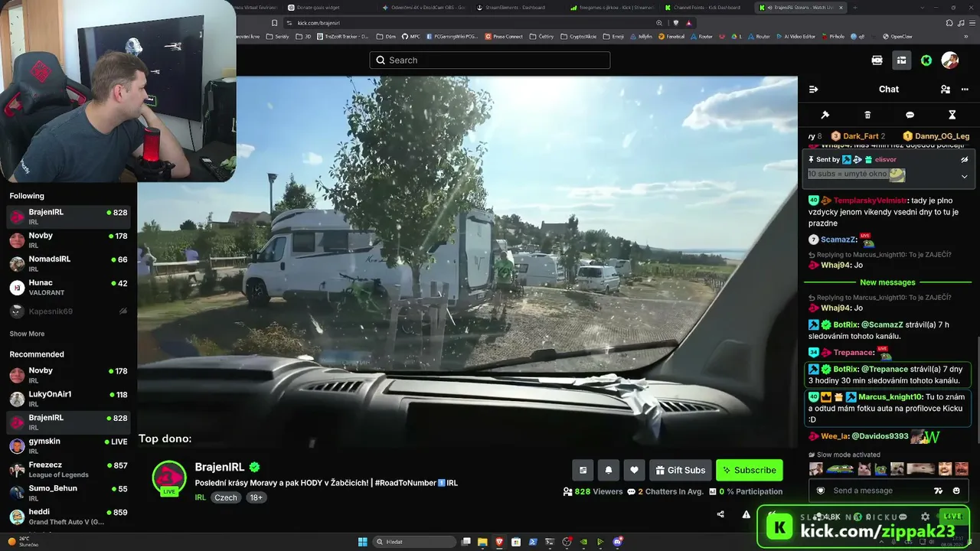Close the BrajenIRL Stream browser tab

(841, 8)
